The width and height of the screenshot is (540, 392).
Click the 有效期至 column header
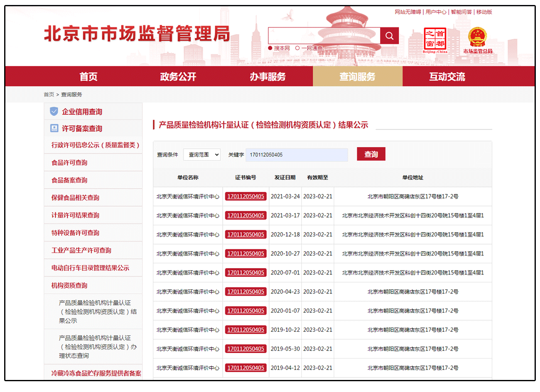(318, 177)
